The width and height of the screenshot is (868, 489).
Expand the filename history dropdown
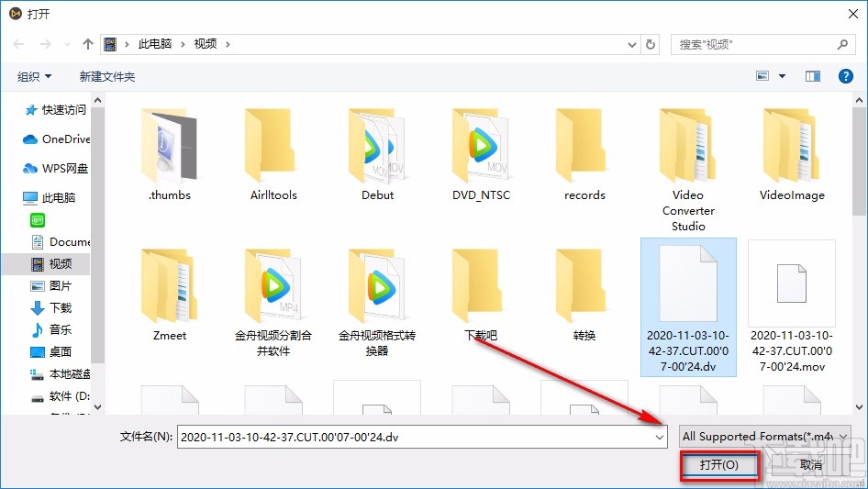click(660, 437)
